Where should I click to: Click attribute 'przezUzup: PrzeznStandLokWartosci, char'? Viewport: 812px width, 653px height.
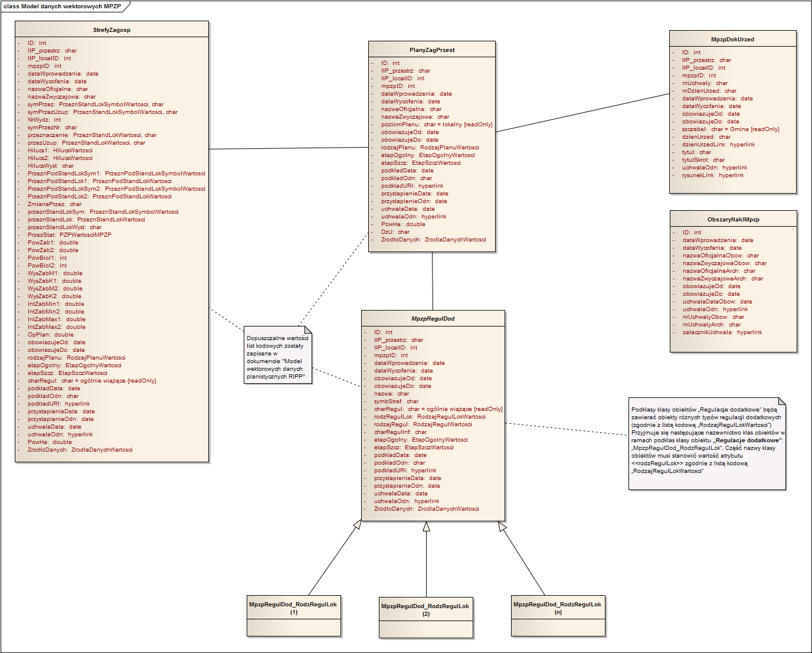coord(86,143)
